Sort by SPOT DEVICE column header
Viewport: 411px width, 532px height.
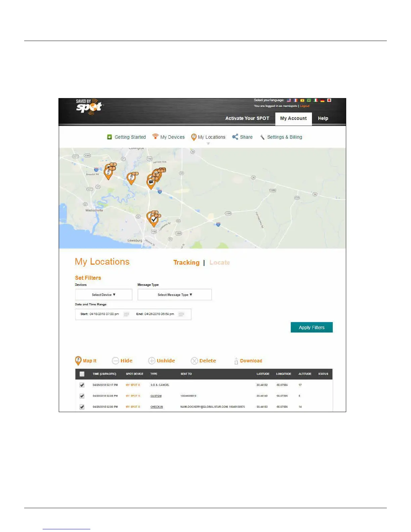[x=135, y=374]
